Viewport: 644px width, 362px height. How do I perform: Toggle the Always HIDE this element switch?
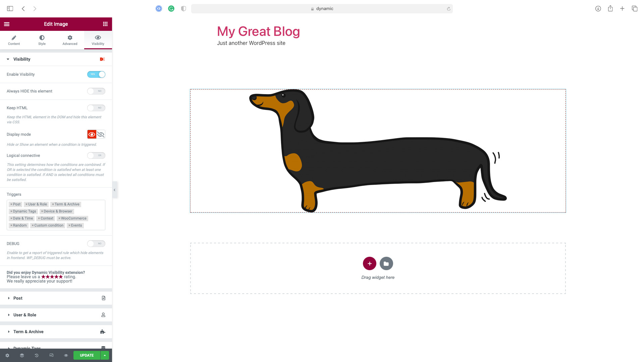click(x=96, y=91)
